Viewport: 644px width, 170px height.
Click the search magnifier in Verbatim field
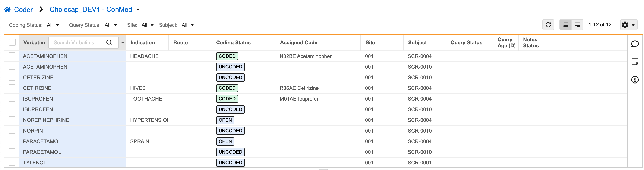pyautogui.click(x=109, y=43)
